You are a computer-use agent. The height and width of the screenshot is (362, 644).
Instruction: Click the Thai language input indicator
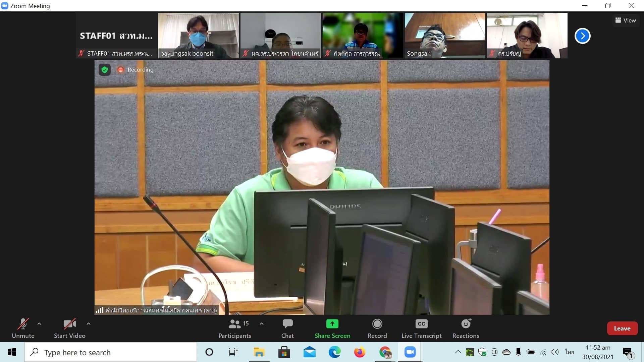point(569,352)
